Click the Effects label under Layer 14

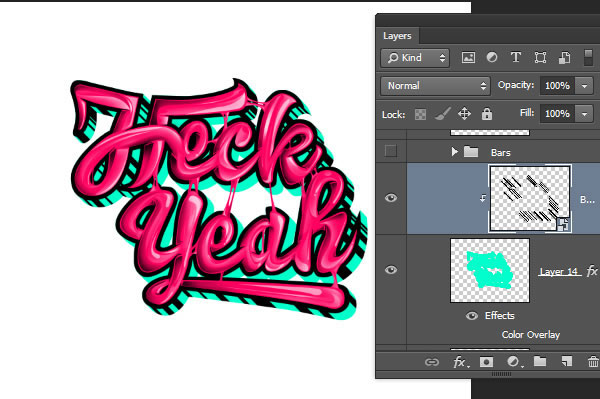click(500, 316)
